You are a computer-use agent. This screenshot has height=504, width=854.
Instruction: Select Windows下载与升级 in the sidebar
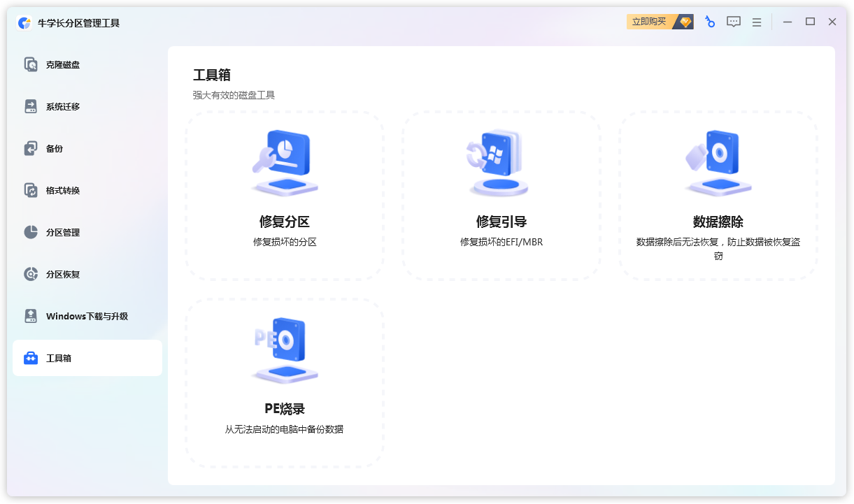click(x=87, y=317)
